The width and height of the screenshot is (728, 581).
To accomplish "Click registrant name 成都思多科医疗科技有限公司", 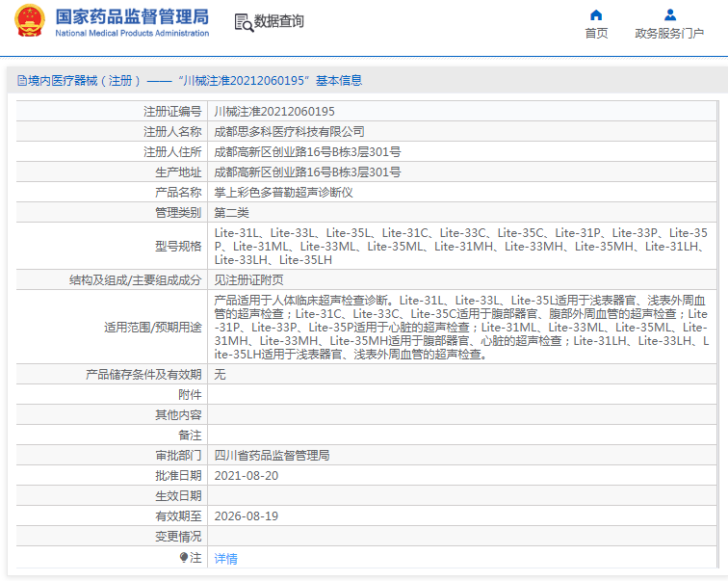I will (289, 132).
